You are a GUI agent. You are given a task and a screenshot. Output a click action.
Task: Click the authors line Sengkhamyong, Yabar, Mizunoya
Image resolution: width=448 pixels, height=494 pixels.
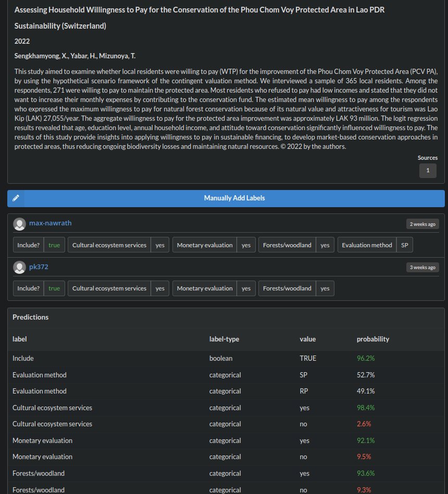(75, 56)
